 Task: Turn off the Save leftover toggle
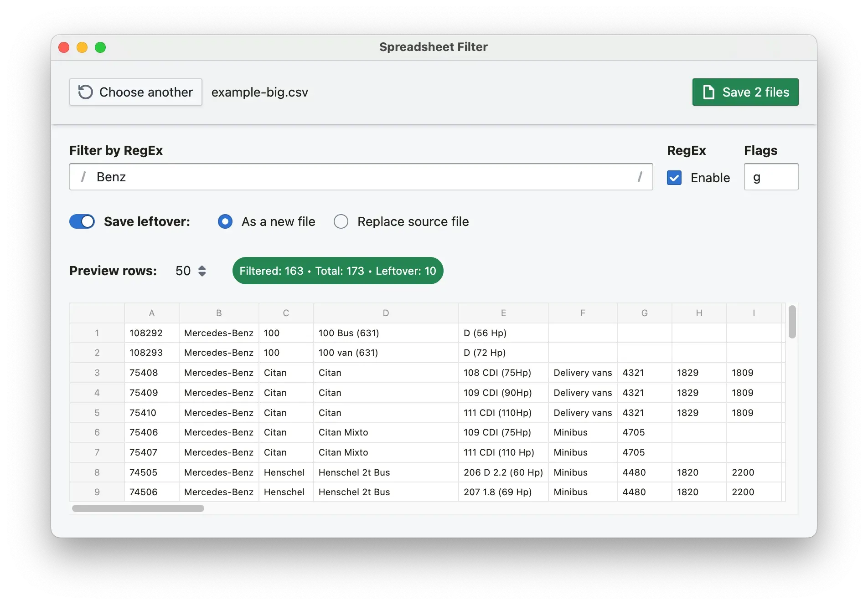tap(82, 221)
